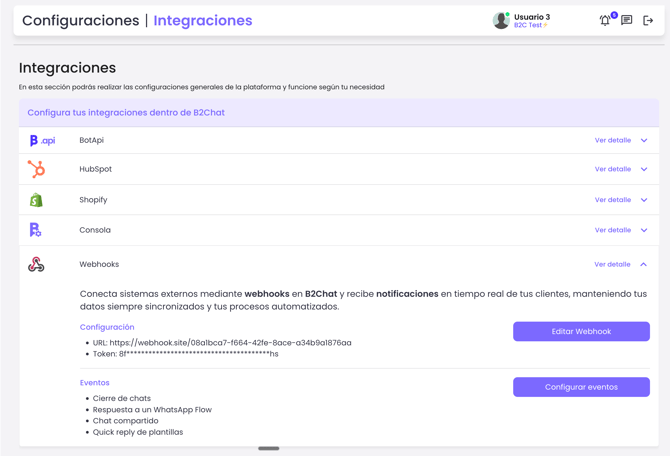Expand the BotApi row chevron
The image size is (670, 456).
(x=644, y=141)
